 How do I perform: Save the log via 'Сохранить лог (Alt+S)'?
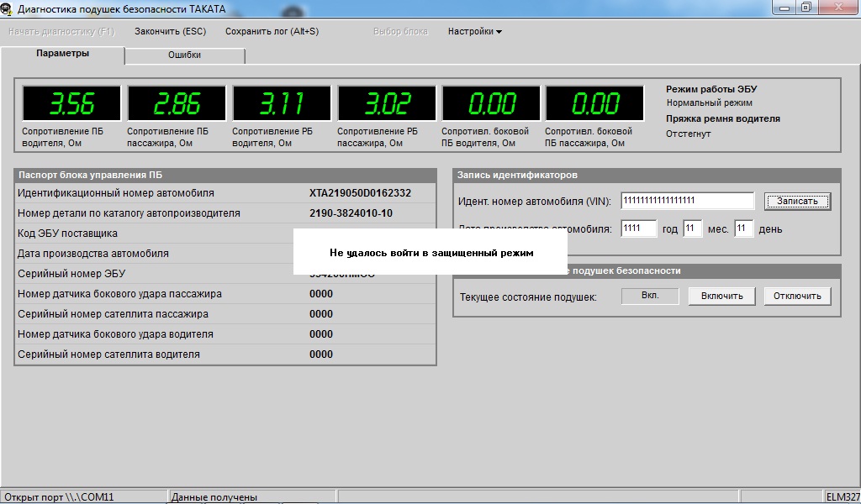(272, 31)
